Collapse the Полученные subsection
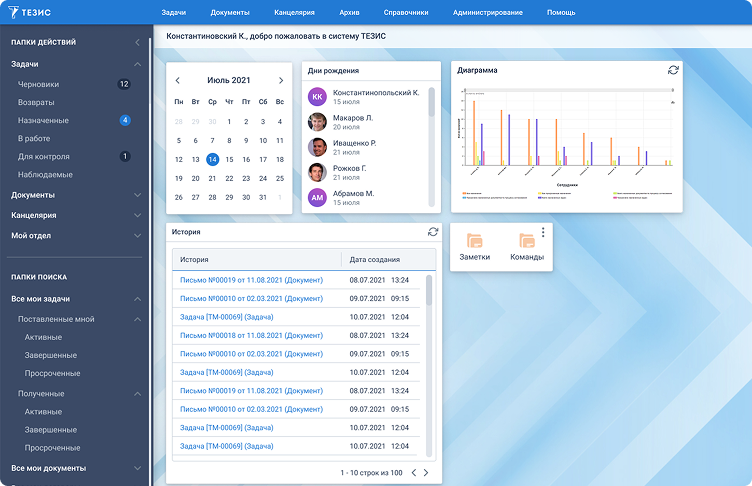This screenshot has height=486, width=752. pyautogui.click(x=137, y=393)
